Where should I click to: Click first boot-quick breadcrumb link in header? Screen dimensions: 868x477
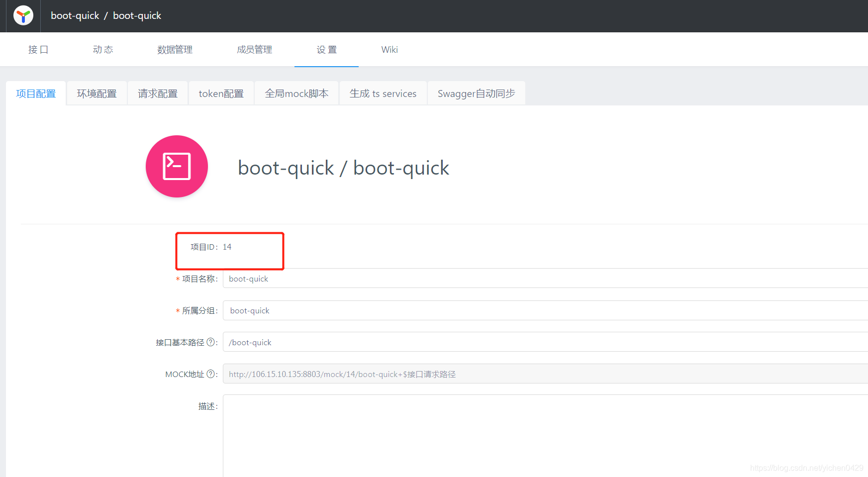[75, 16]
